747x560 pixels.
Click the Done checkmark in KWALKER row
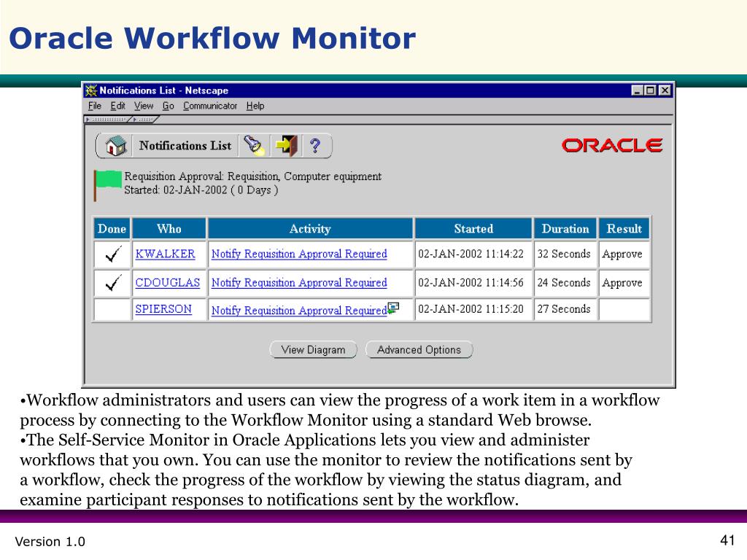pos(113,254)
